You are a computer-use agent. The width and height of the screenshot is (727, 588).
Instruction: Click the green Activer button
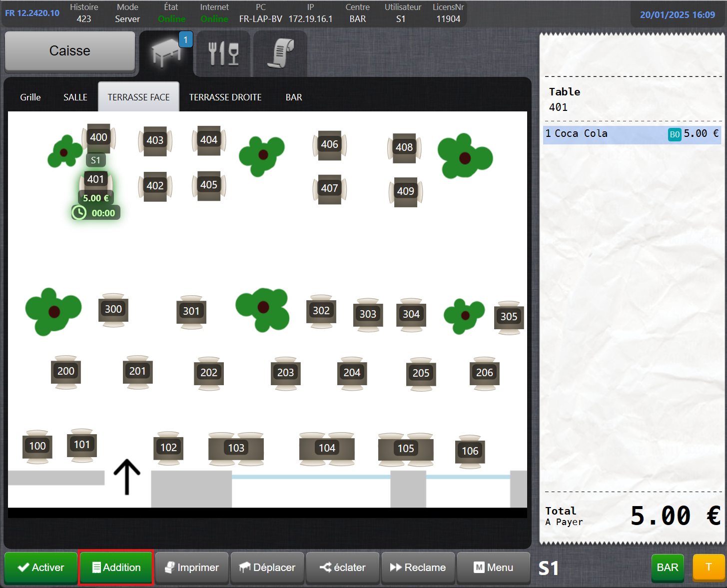41,568
